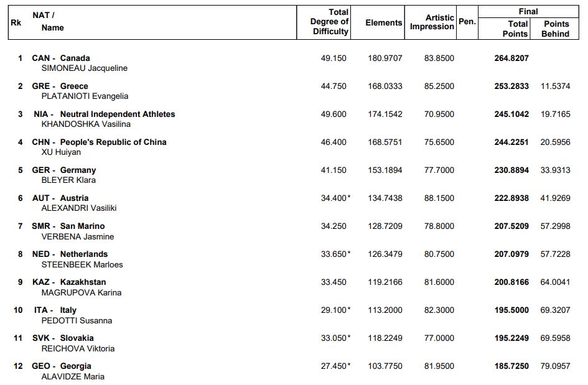
Task: Click the Rk column header
Action: click(16, 22)
